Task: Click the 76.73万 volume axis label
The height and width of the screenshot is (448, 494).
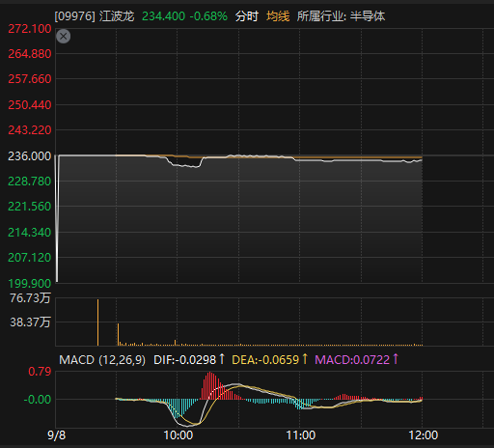Action: pos(30,298)
